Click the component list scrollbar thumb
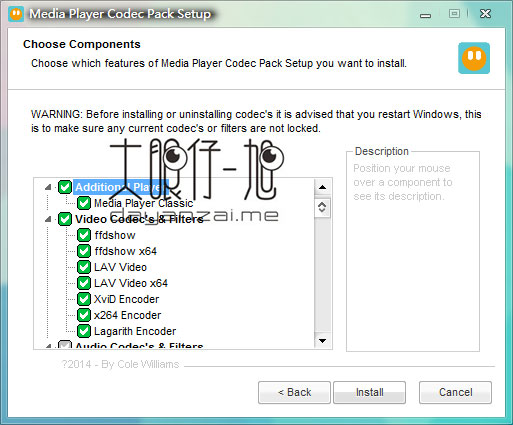This screenshot has height=425, width=513. [x=322, y=207]
